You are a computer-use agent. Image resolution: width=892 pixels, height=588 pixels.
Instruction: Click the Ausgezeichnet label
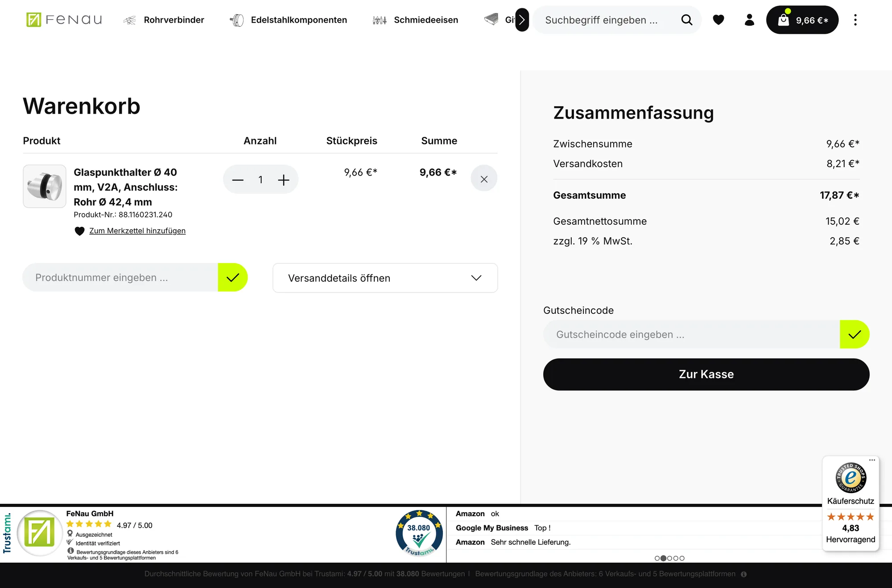(94, 535)
